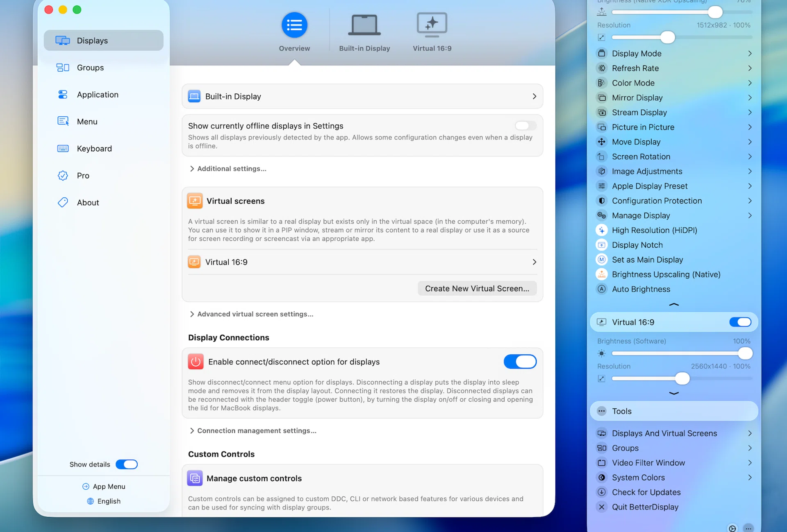Click the Color Mode icon
The image size is (787, 532).
[x=601, y=83]
